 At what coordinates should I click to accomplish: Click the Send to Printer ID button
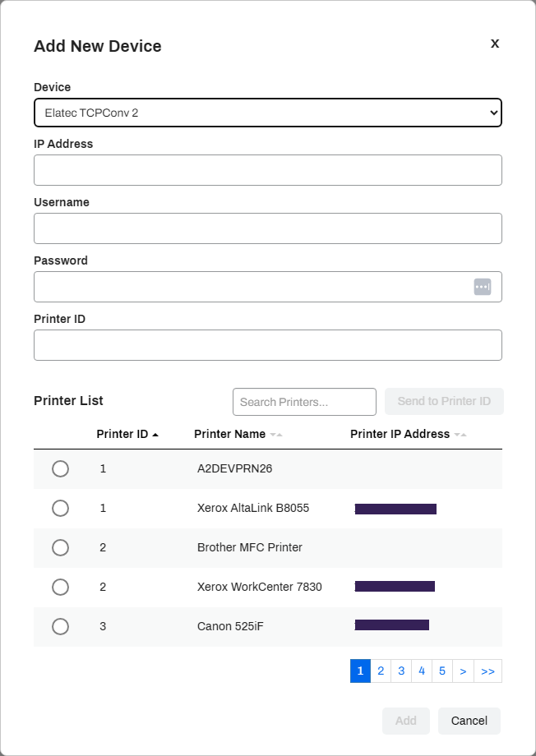444,401
